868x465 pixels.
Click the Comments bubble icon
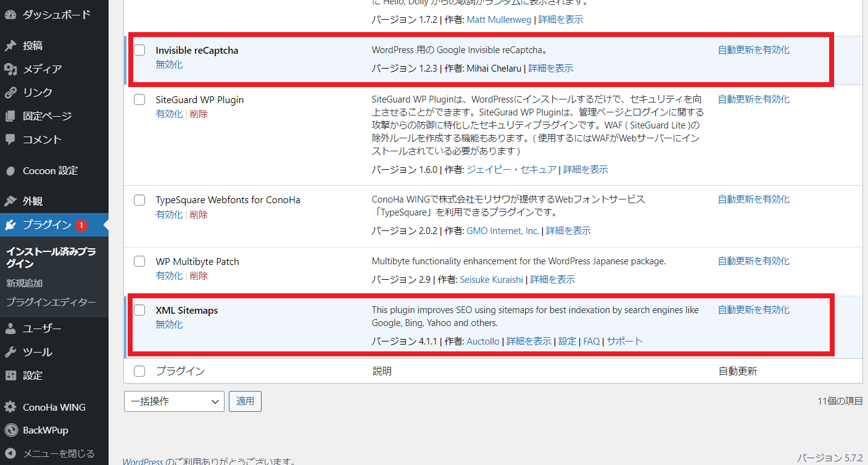(x=10, y=140)
